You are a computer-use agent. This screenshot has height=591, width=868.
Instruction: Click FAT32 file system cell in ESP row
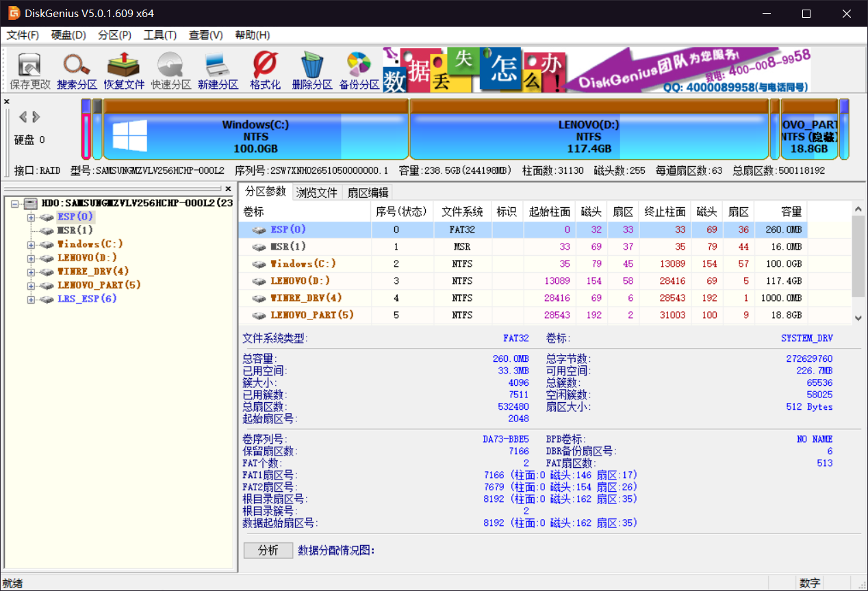(x=462, y=230)
